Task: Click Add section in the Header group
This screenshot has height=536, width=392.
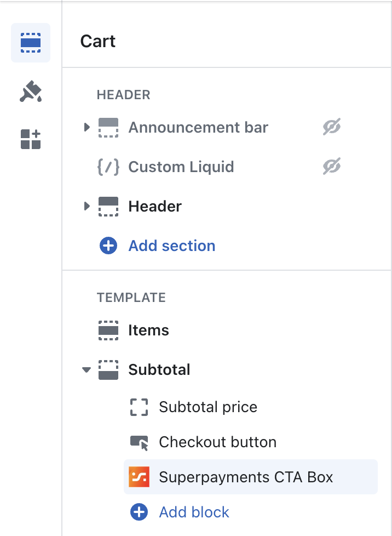Action: tap(171, 246)
